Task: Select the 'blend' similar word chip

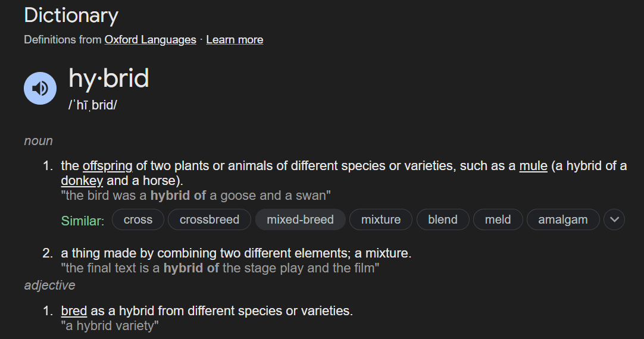Action: 443,219
